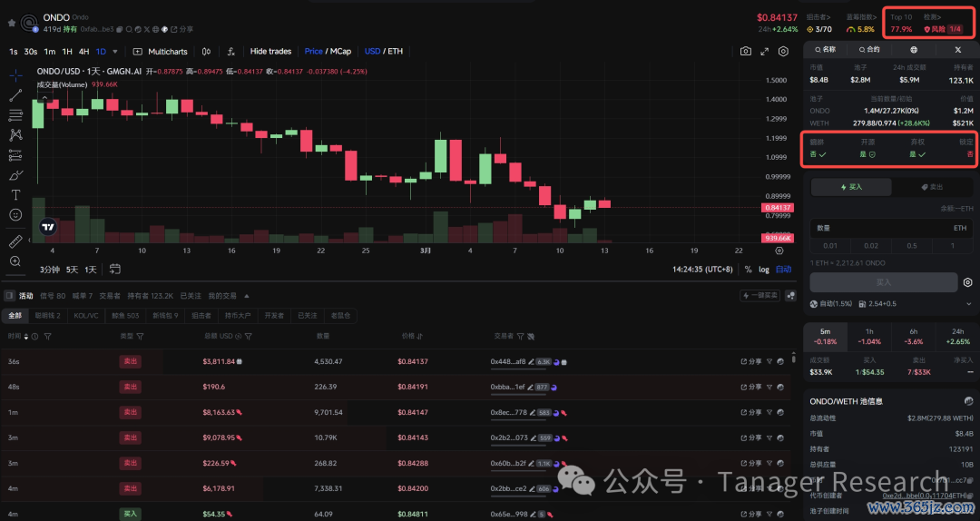980x521 pixels.
Task: Open the indicators fx menu
Action: (x=230, y=52)
